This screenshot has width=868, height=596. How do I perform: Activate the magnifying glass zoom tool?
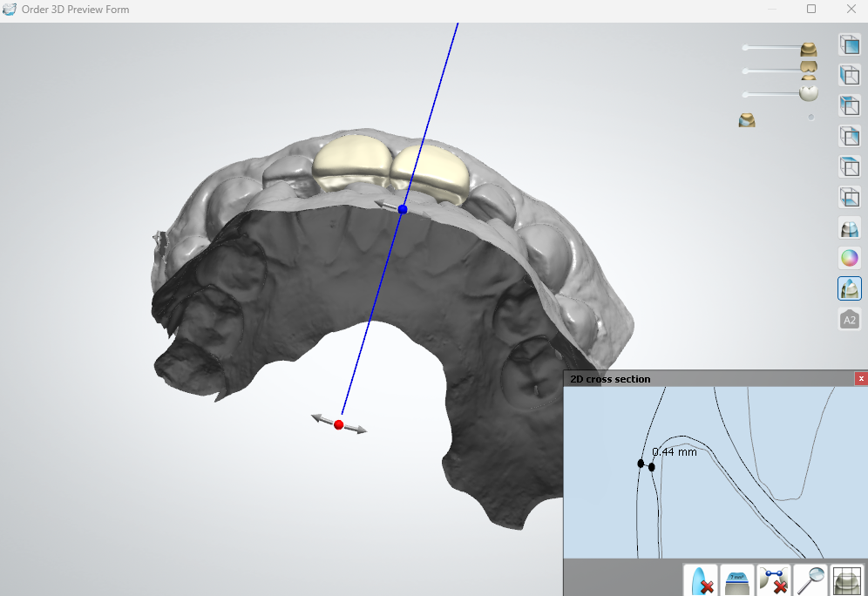pyautogui.click(x=810, y=580)
